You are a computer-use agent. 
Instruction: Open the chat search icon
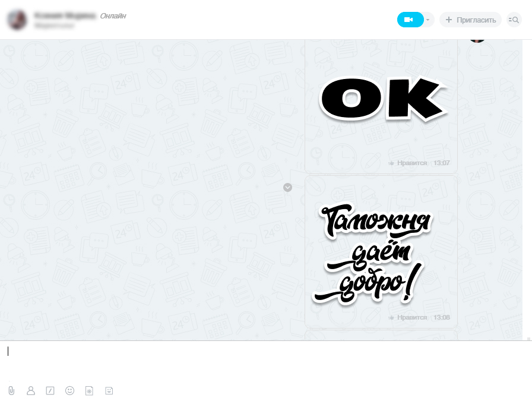click(514, 20)
